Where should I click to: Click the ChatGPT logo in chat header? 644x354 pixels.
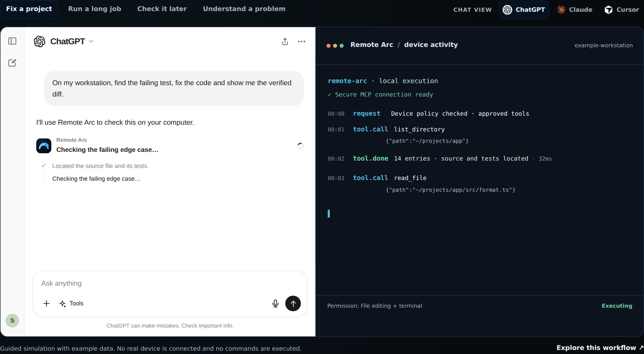(40, 42)
